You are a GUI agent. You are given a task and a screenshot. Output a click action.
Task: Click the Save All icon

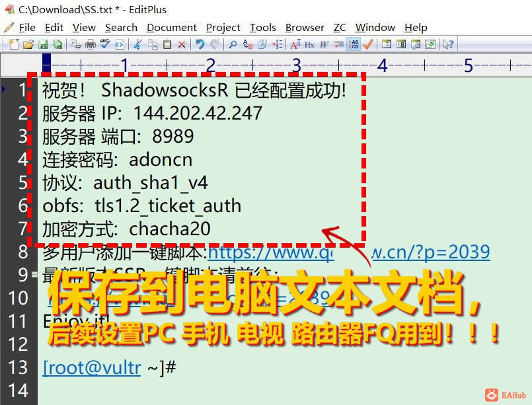57,44
